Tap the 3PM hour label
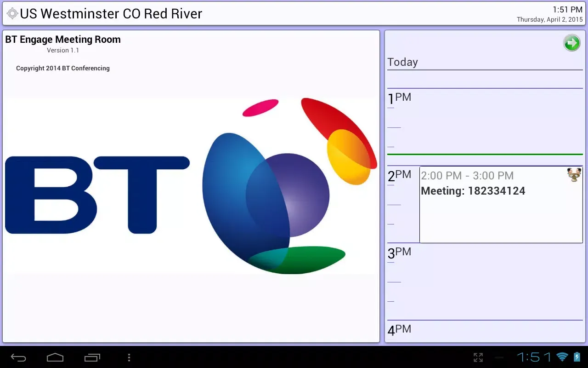 coord(399,253)
